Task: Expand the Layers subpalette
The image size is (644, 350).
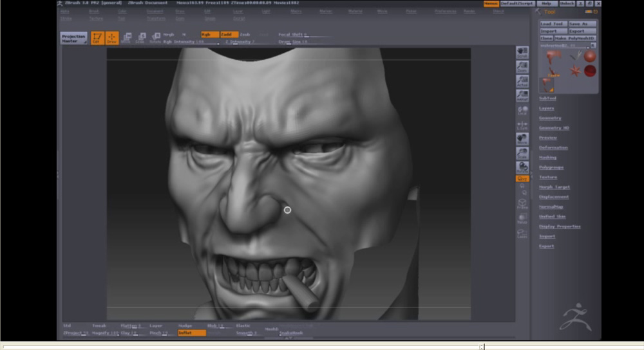Action: [546, 108]
